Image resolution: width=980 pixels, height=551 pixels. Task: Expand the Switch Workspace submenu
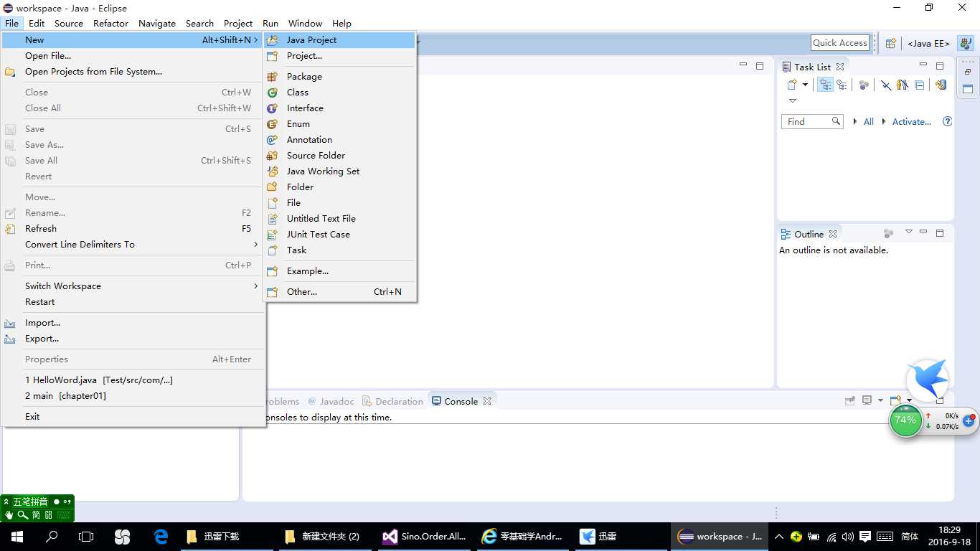(x=133, y=286)
